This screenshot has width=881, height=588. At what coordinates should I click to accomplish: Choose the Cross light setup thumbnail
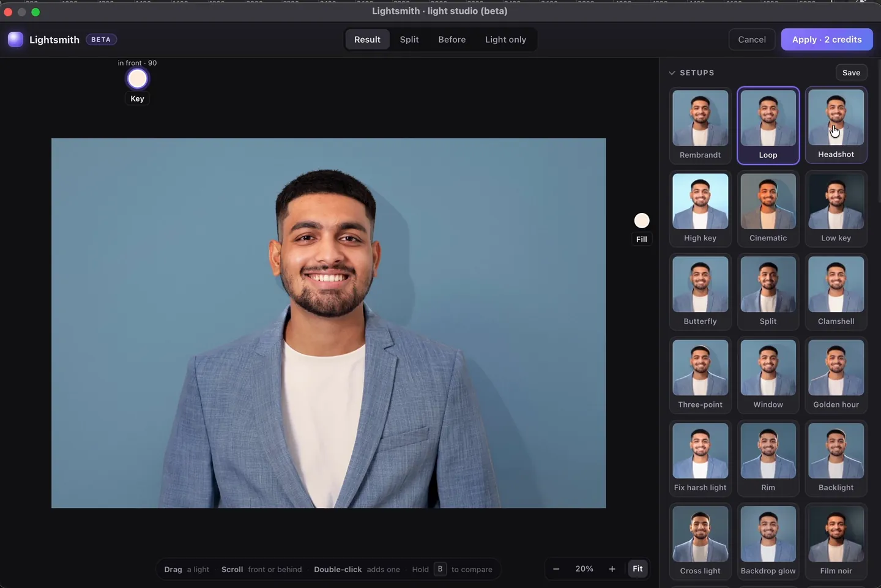coord(700,541)
